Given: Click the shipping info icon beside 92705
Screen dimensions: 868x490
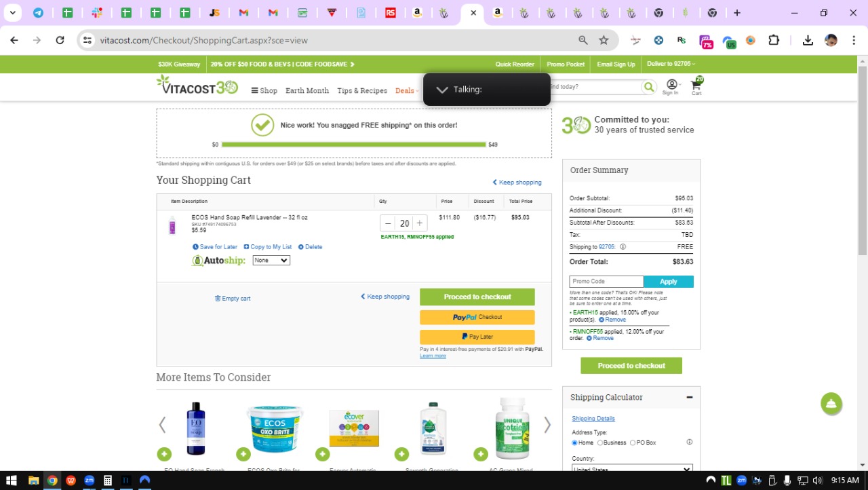Looking at the screenshot, I should 623,247.
